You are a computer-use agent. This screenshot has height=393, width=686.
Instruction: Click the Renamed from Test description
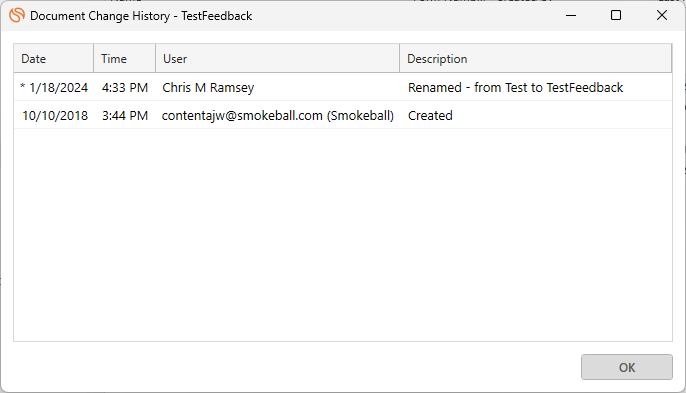point(515,88)
